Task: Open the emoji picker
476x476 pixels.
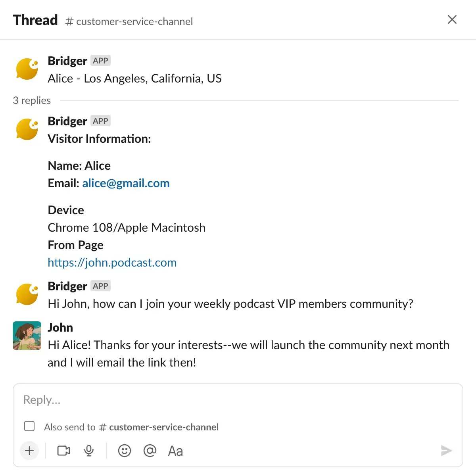Action: pyautogui.click(x=125, y=451)
